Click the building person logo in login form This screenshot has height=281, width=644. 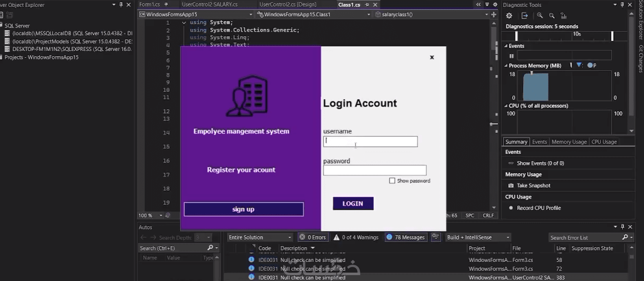coord(247,96)
